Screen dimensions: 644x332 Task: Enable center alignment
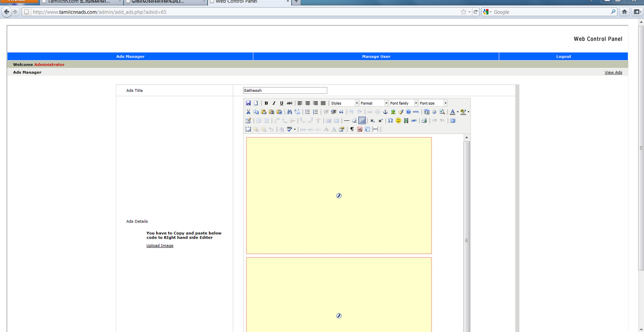(308, 103)
